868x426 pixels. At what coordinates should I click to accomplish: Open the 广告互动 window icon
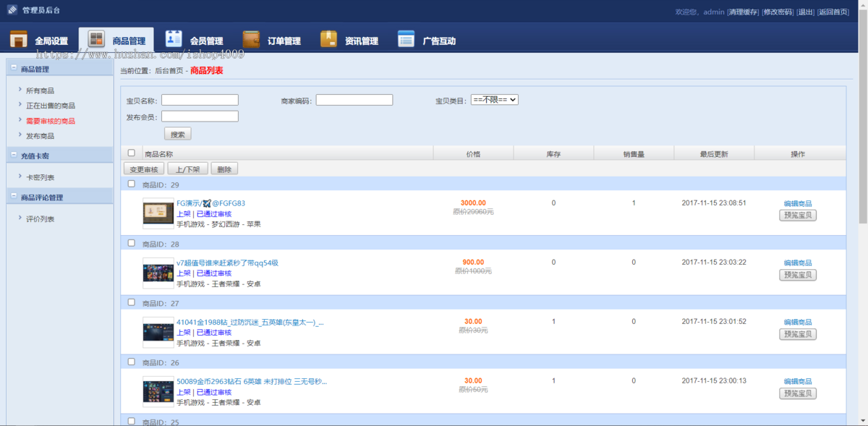(406, 39)
